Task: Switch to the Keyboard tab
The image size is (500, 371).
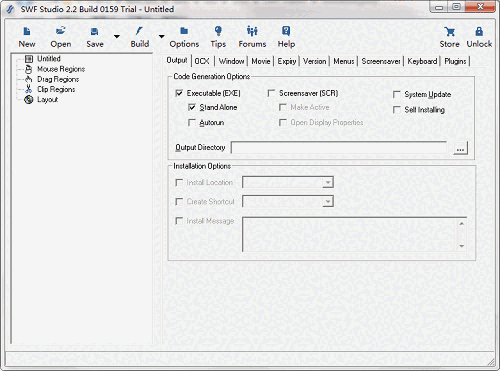Action: click(x=422, y=61)
